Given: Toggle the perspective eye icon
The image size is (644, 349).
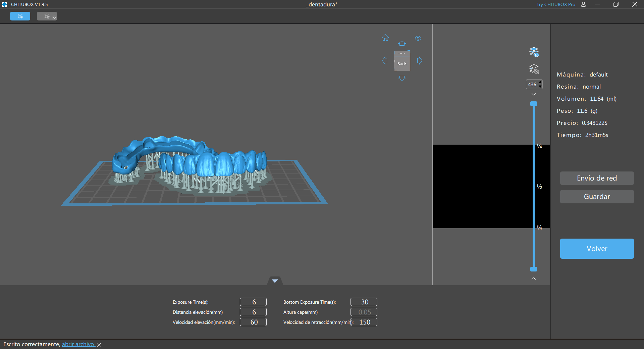Looking at the screenshot, I should (x=418, y=38).
